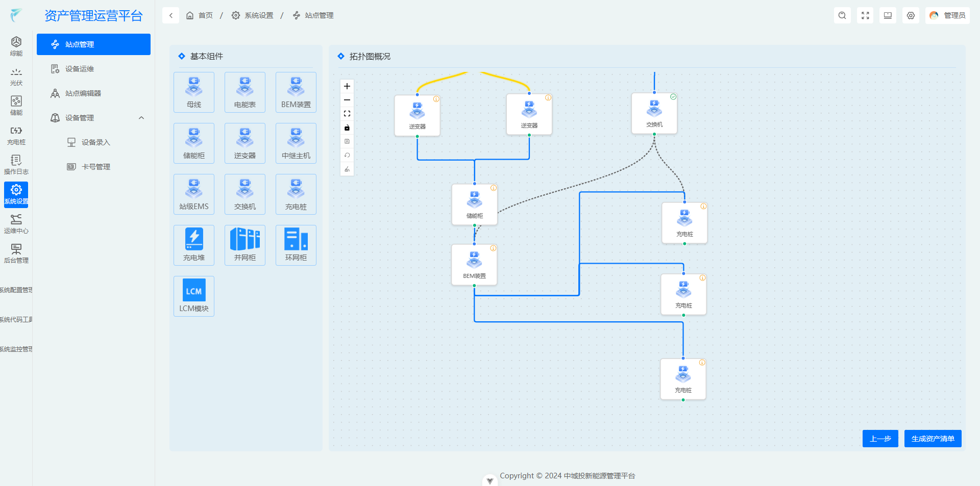Click the 生成资产清单 button
Image resolution: width=980 pixels, height=486 pixels.
[x=933, y=439]
